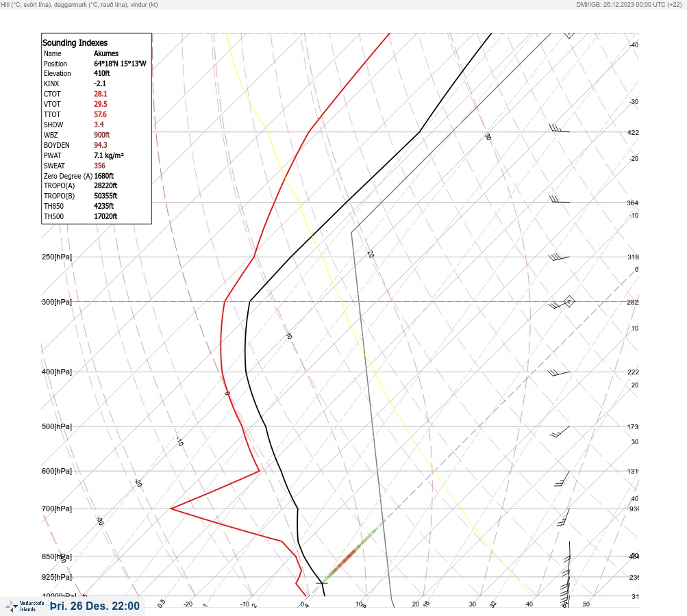Click the SHOW value '3.4'

point(99,125)
